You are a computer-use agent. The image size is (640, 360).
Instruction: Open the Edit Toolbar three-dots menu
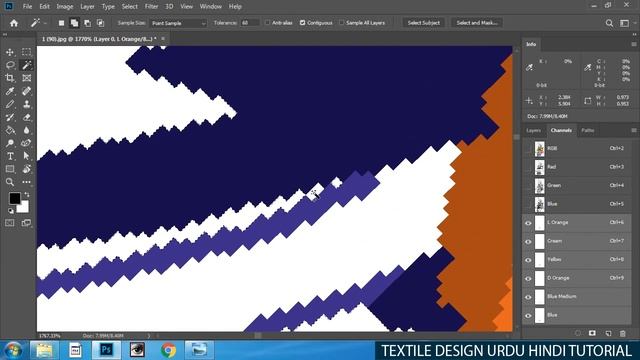coord(27,182)
